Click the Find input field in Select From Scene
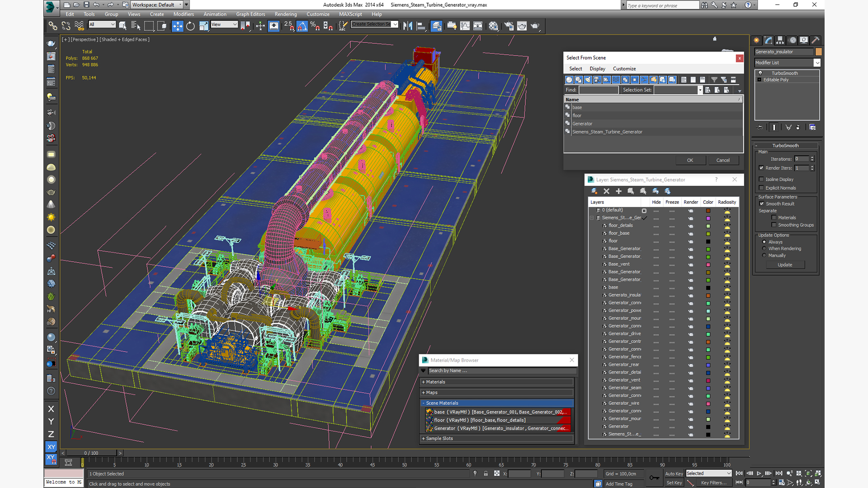This screenshot has width=868, height=488. (x=599, y=90)
